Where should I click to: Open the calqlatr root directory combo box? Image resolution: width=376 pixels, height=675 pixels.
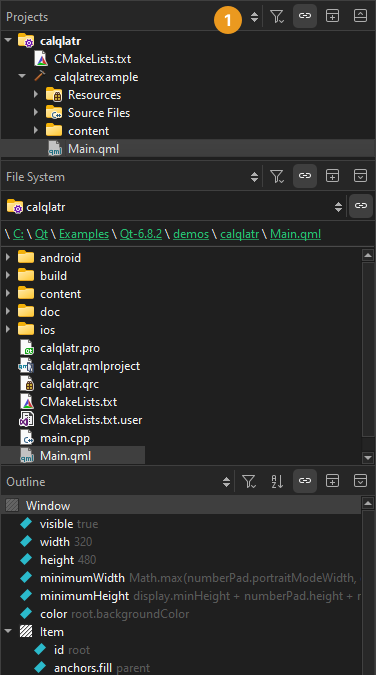pos(175,207)
